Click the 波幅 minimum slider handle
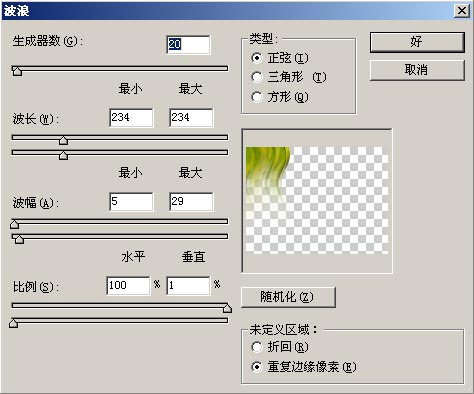Screen dimensions: 474x394 (14, 224)
